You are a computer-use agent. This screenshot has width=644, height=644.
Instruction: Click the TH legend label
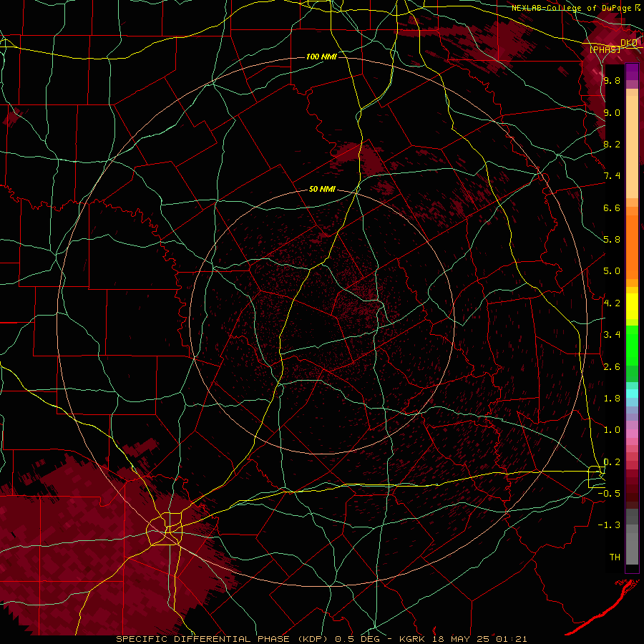coord(615,557)
